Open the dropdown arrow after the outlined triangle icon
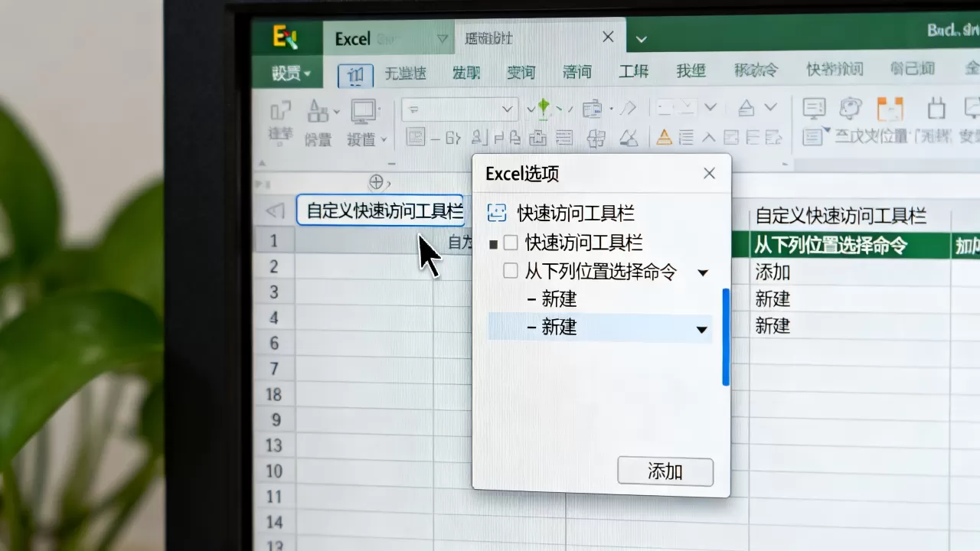This screenshot has width=980, height=551. (770, 108)
